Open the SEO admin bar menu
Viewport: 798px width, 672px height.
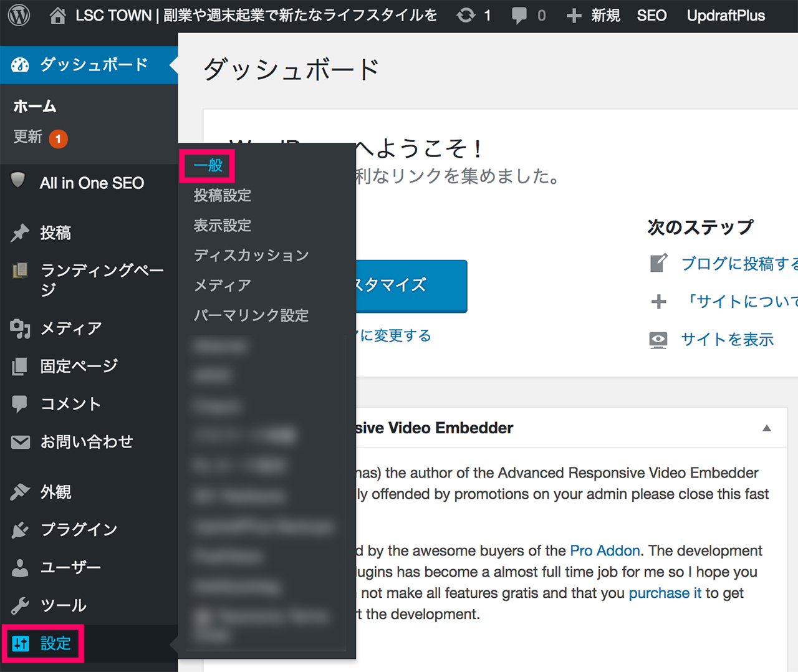pyautogui.click(x=651, y=16)
